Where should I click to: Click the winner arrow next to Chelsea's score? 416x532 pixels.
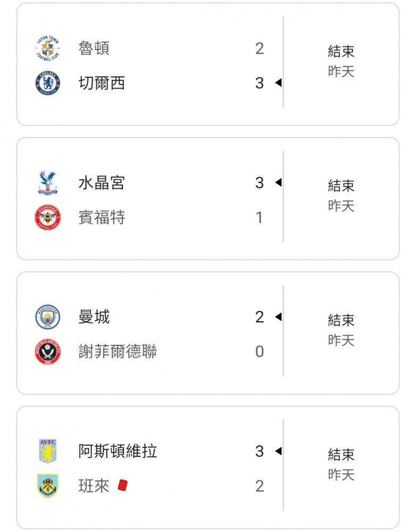[279, 82]
